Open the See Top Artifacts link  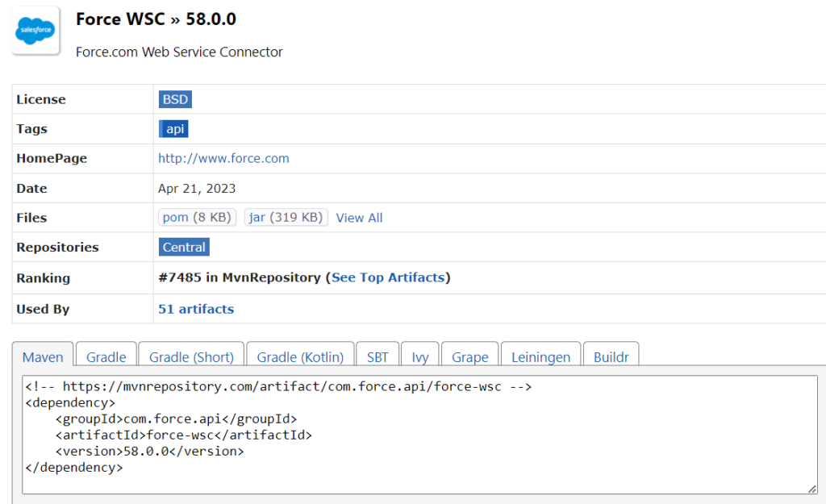point(388,277)
